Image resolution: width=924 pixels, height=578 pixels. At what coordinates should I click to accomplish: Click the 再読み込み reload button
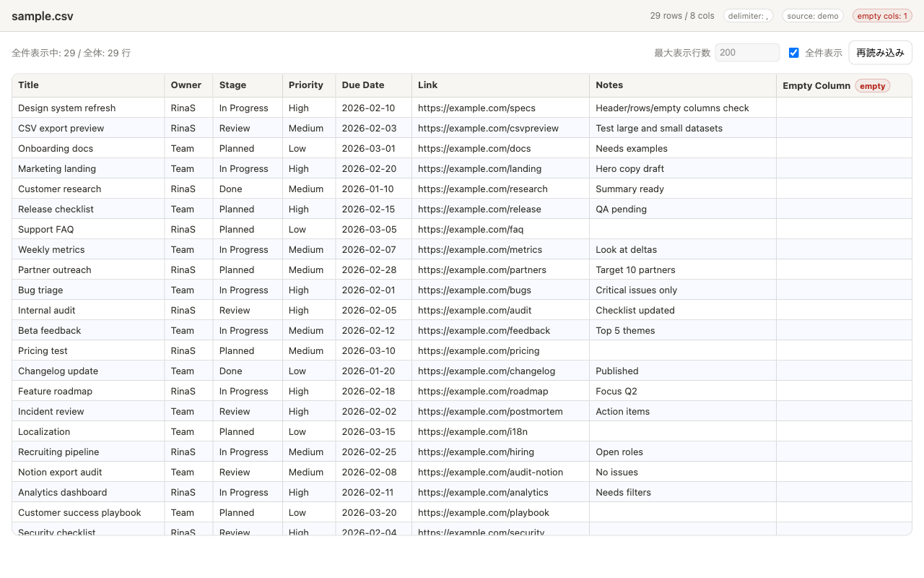click(880, 53)
